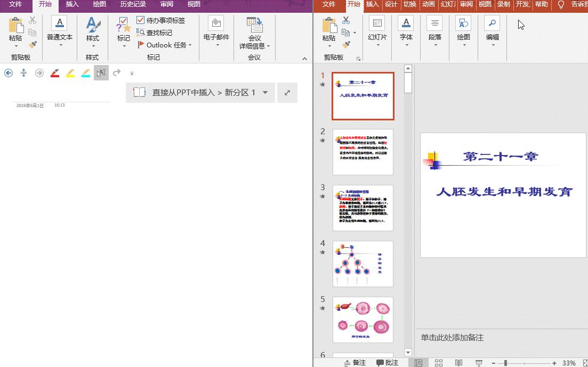Screen dimensions: 588x367
Task: Select slide 4 thumbnail
Action: click(363, 264)
